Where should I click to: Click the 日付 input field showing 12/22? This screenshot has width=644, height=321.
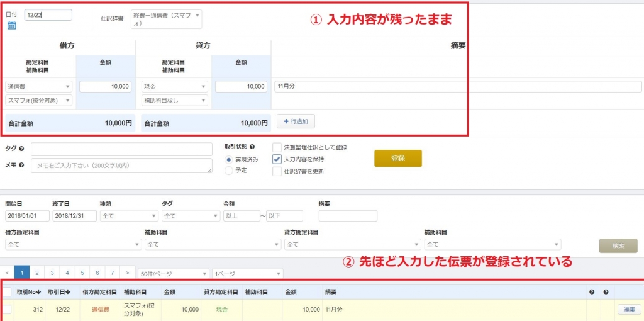[48, 15]
